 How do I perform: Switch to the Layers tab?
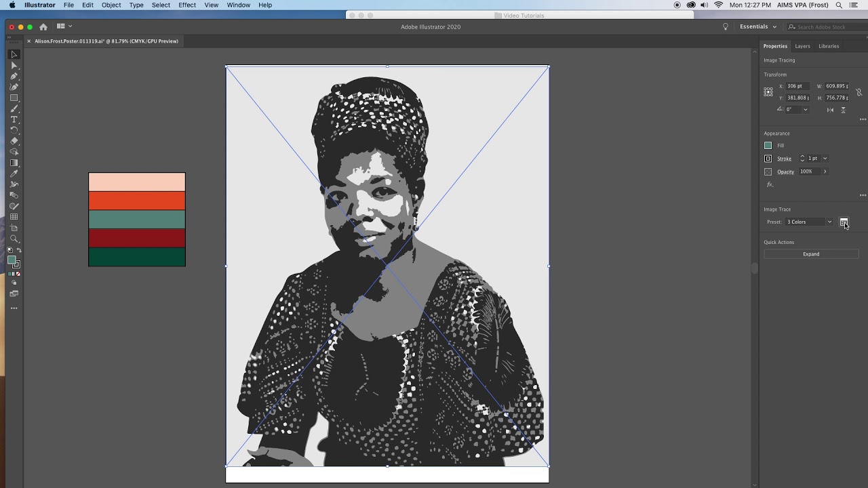[802, 46]
